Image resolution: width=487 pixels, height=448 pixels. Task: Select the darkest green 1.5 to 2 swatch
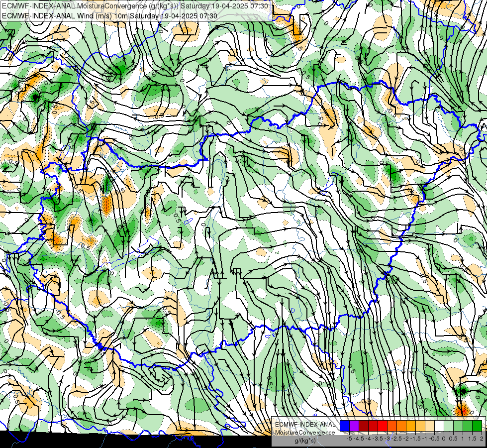click(477, 426)
